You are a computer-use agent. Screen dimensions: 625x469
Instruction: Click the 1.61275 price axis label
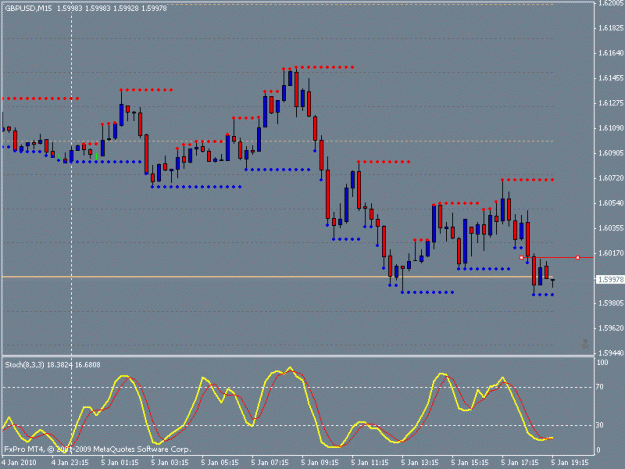pos(611,103)
